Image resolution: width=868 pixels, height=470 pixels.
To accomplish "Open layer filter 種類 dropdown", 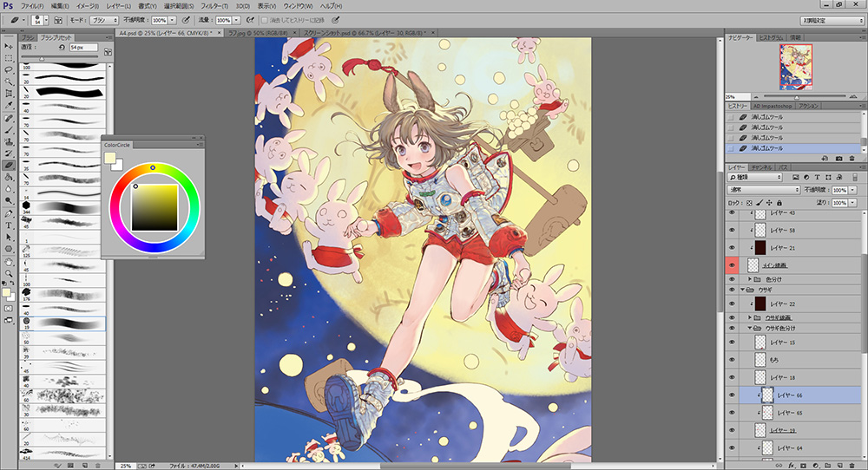I will pyautogui.click(x=754, y=177).
